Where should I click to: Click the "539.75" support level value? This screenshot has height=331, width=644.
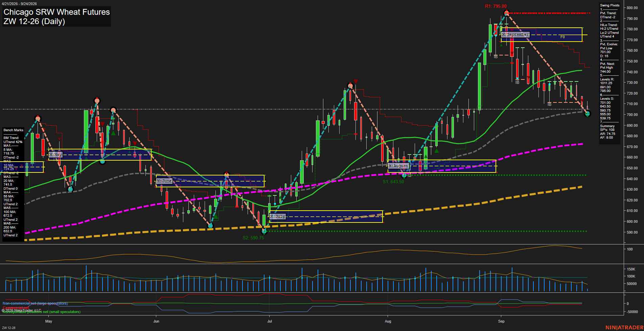click(x=605, y=118)
